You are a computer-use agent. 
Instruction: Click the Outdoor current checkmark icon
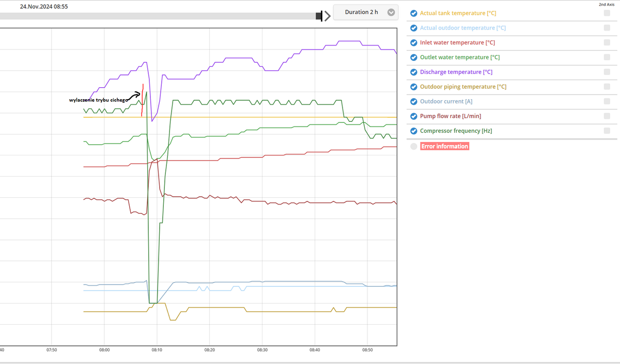[x=413, y=102]
